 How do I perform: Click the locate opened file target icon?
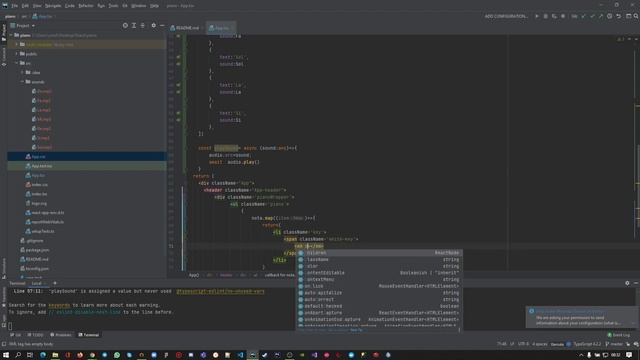pyautogui.click(x=125, y=25)
